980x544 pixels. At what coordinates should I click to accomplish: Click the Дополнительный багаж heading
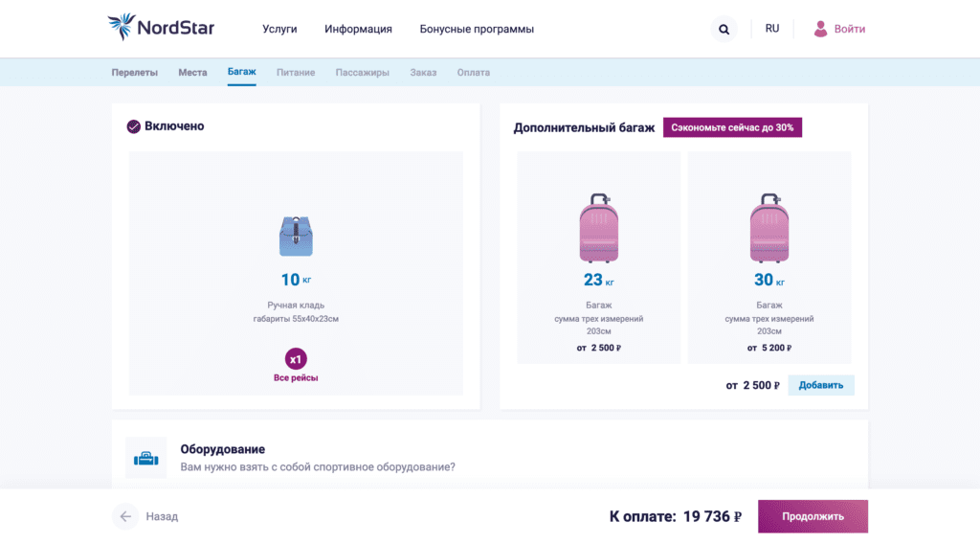pos(584,127)
